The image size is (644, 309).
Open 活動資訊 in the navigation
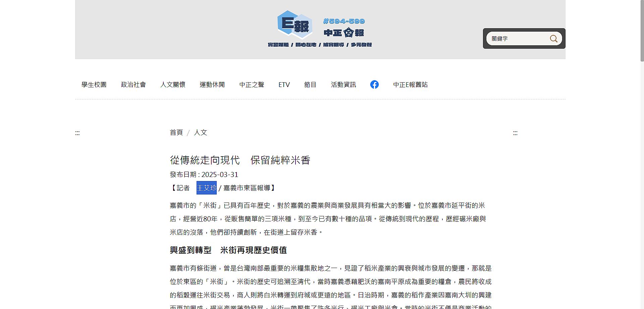[343, 85]
